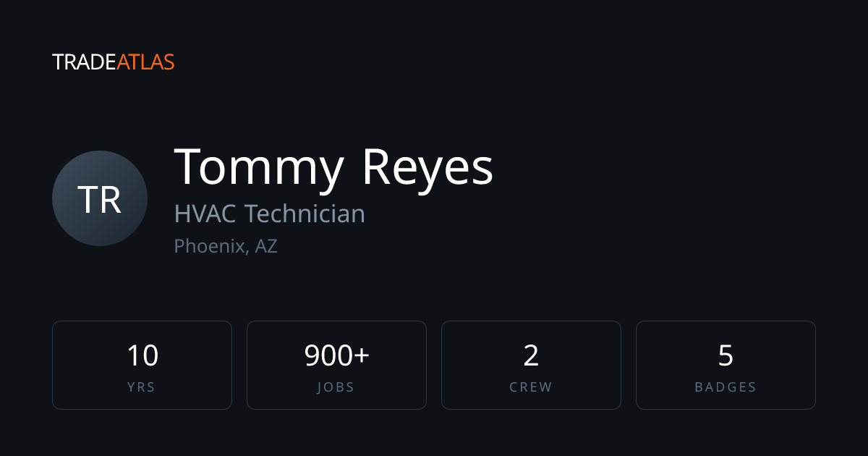Open the Phoenix, AZ location text
Image resolution: width=868 pixels, height=456 pixels.
pyautogui.click(x=226, y=246)
